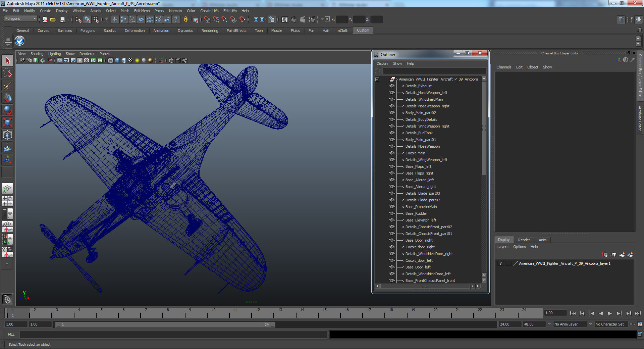Image resolution: width=644 pixels, height=349 pixels.
Task: Open Layers menu in Layer Editor
Action: coord(503,247)
